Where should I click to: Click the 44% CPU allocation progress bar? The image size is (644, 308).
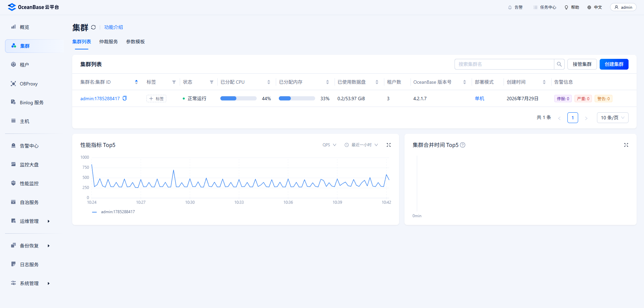[239, 99]
